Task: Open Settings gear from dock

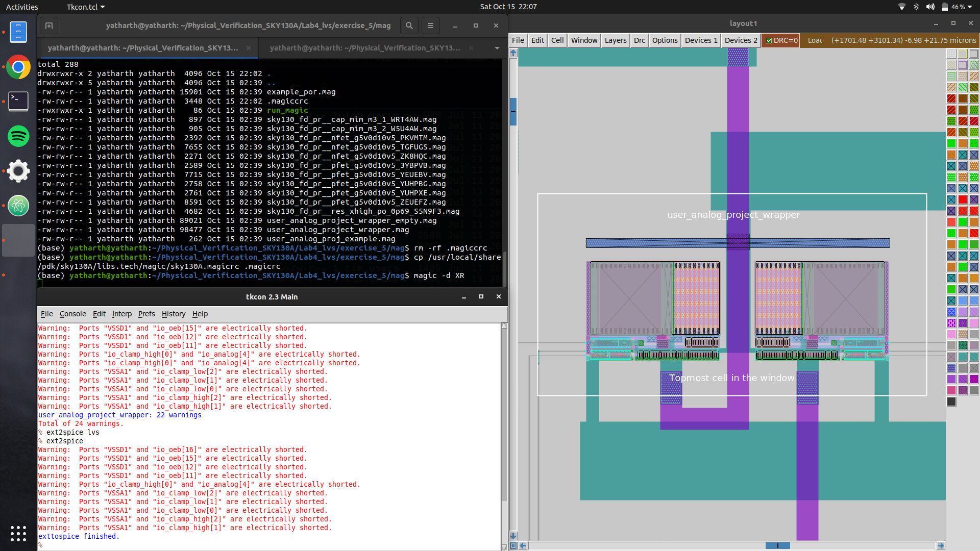Action: tap(18, 171)
